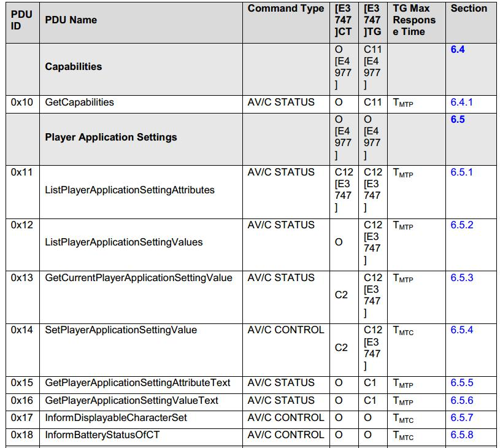Select the SetPlayerApplicationSettingValue text
Image resolution: width=500 pixels, height=448 pixels.
pos(121,330)
